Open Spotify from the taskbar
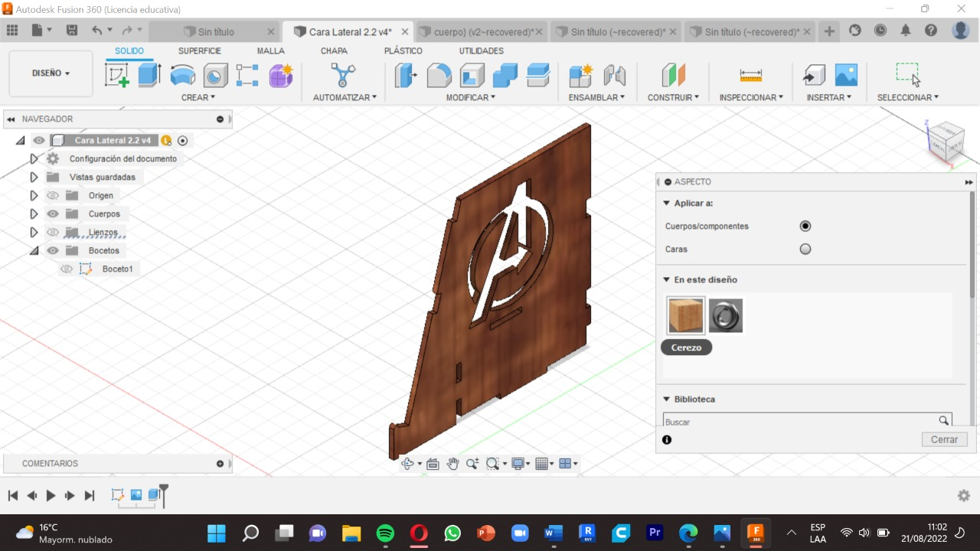 click(385, 533)
